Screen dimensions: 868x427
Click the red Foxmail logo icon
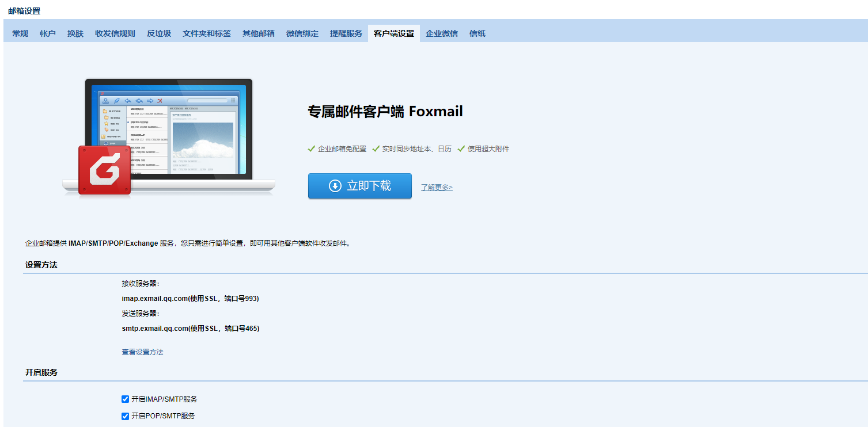(x=105, y=170)
